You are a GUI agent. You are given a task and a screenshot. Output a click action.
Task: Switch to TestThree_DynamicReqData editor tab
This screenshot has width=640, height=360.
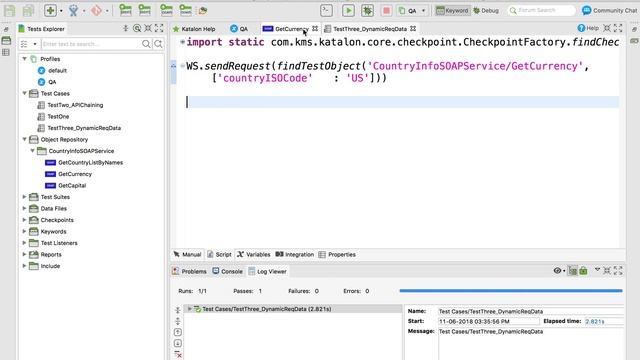click(x=370, y=29)
